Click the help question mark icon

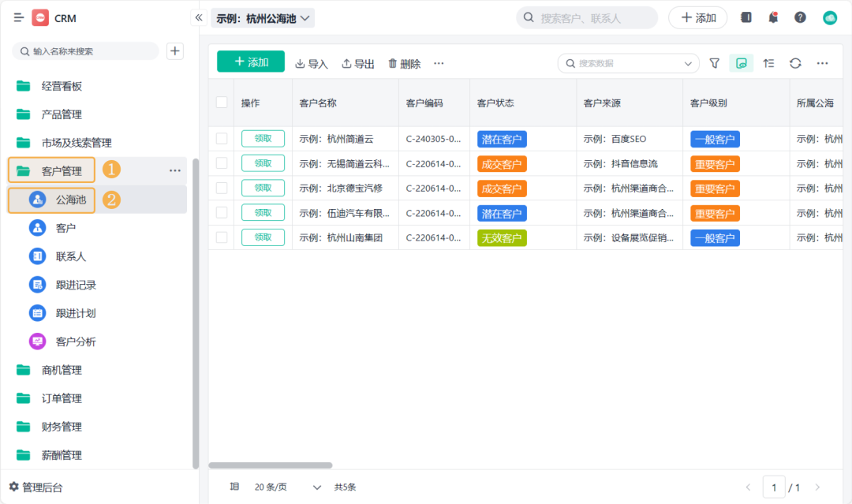point(799,17)
